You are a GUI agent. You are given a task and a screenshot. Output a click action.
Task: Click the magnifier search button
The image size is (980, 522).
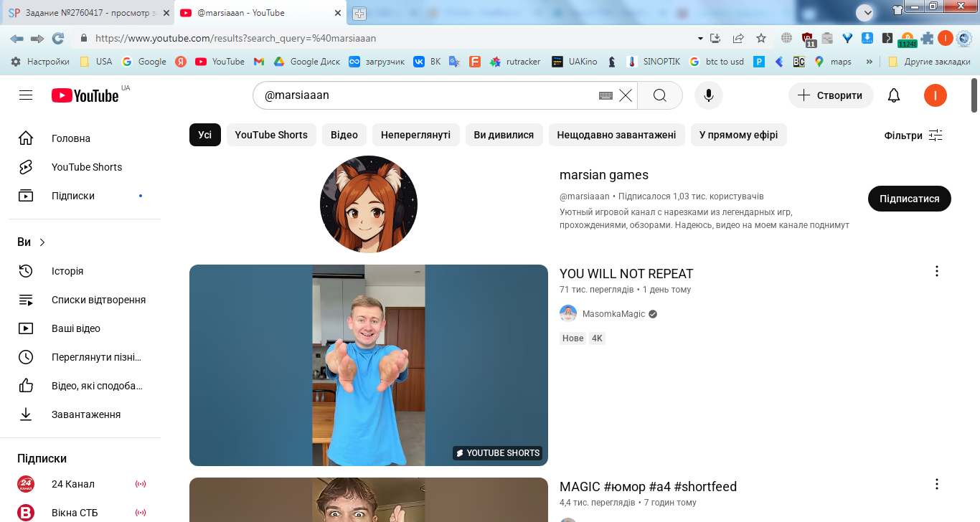[x=660, y=95]
